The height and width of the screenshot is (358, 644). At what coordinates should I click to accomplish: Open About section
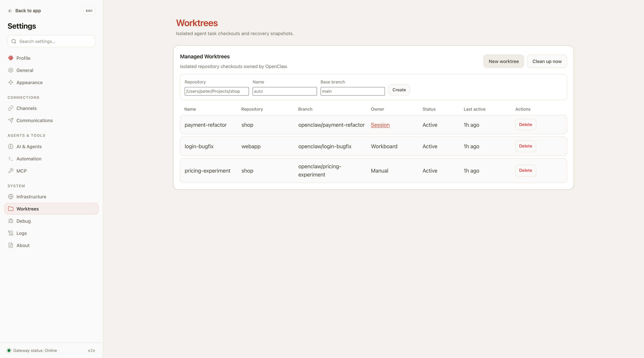point(51,245)
